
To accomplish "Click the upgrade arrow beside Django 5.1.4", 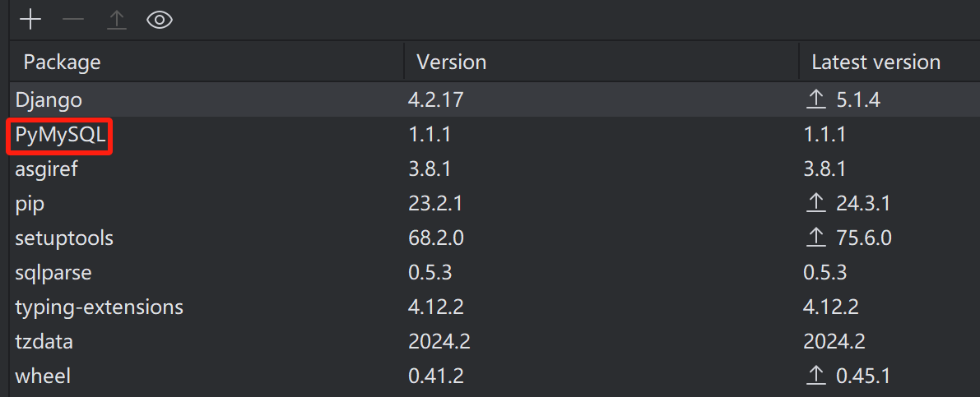I will (x=815, y=100).
